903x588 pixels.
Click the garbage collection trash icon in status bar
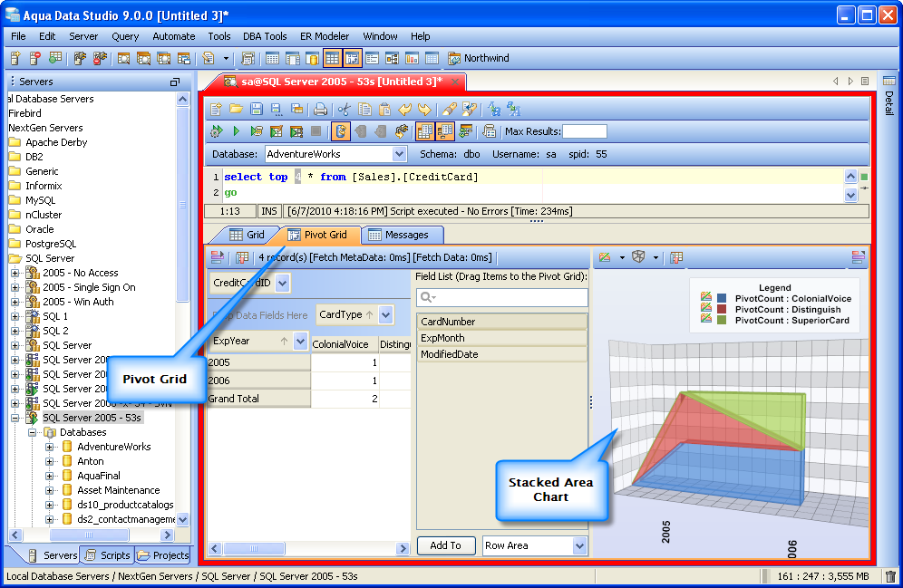[890, 576]
